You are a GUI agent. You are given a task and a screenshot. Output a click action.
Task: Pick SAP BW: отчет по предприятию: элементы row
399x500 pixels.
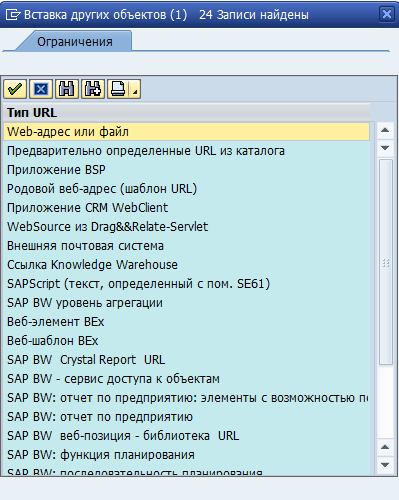(187, 398)
